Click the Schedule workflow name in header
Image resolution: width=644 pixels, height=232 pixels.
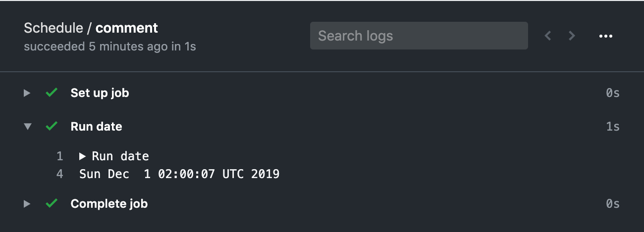pos(54,28)
